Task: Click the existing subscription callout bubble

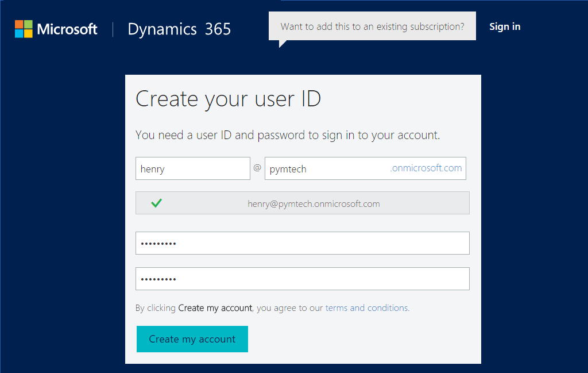Action: tap(372, 26)
